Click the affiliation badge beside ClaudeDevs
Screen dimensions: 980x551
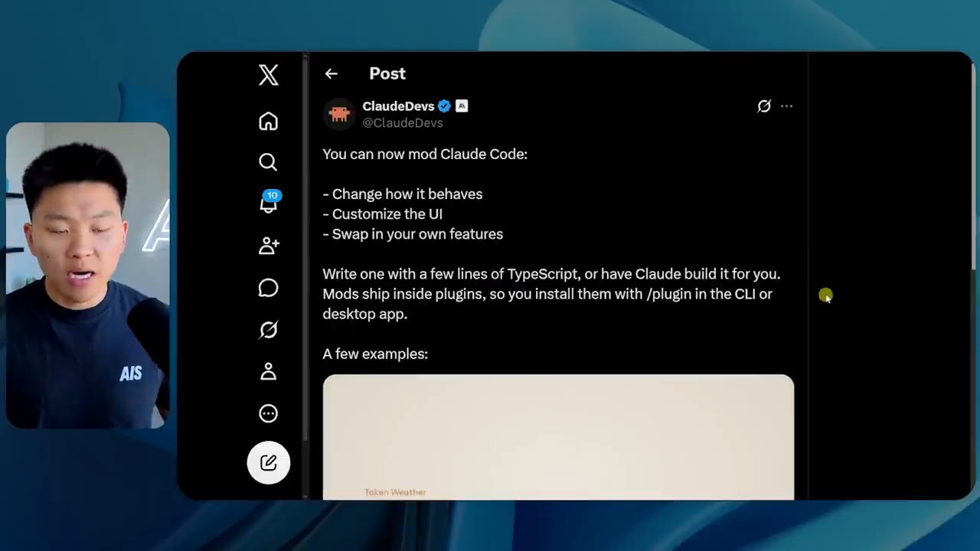tap(462, 106)
